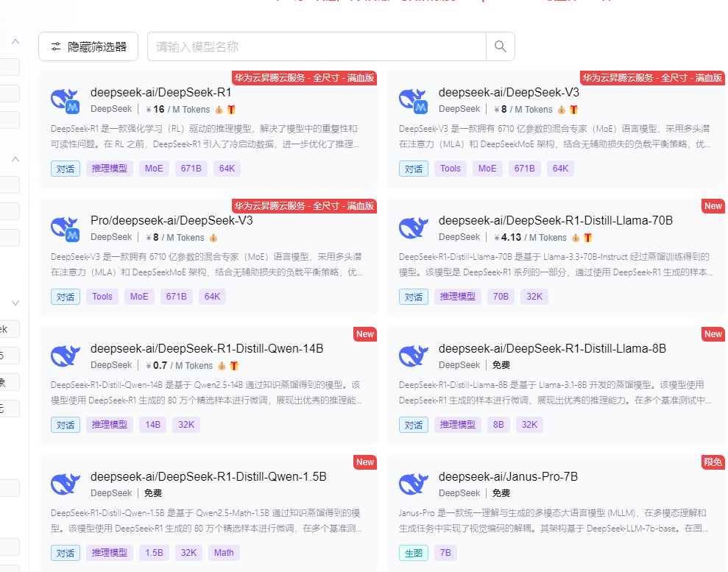Open the deepseek-ai/Janus-Pro-7B model title

click(509, 477)
